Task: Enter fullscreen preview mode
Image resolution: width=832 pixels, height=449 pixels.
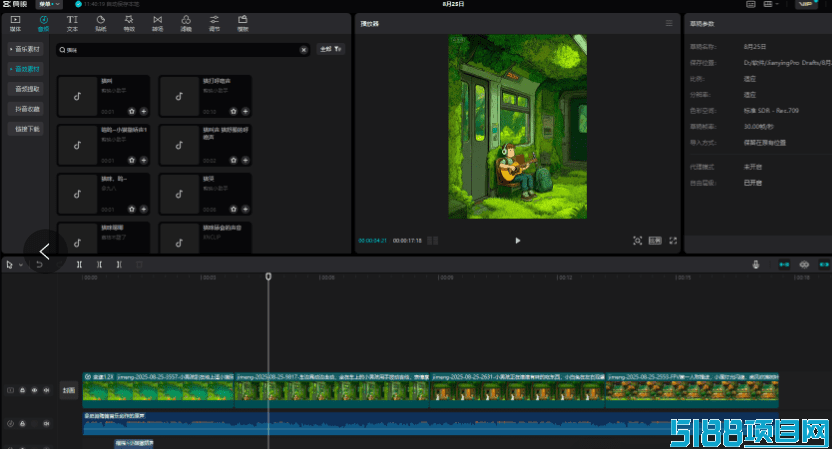Action: [x=673, y=240]
